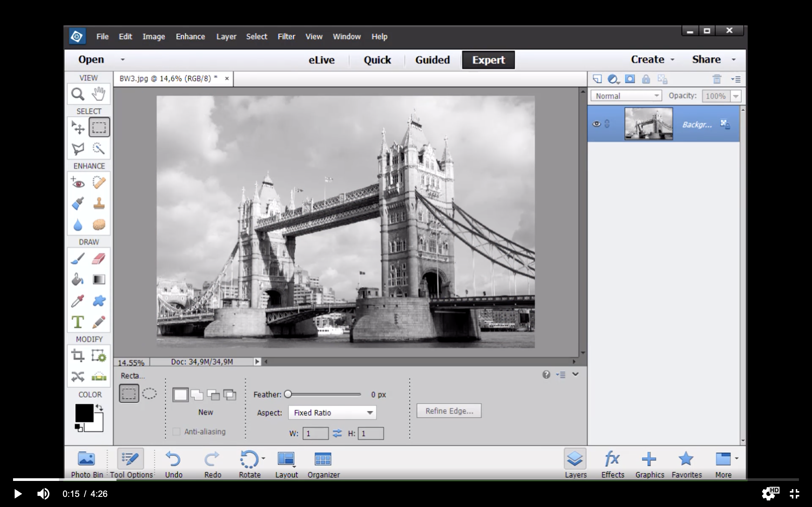
Task: Switch to Elliptical Marquee shape option
Action: pyautogui.click(x=149, y=393)
